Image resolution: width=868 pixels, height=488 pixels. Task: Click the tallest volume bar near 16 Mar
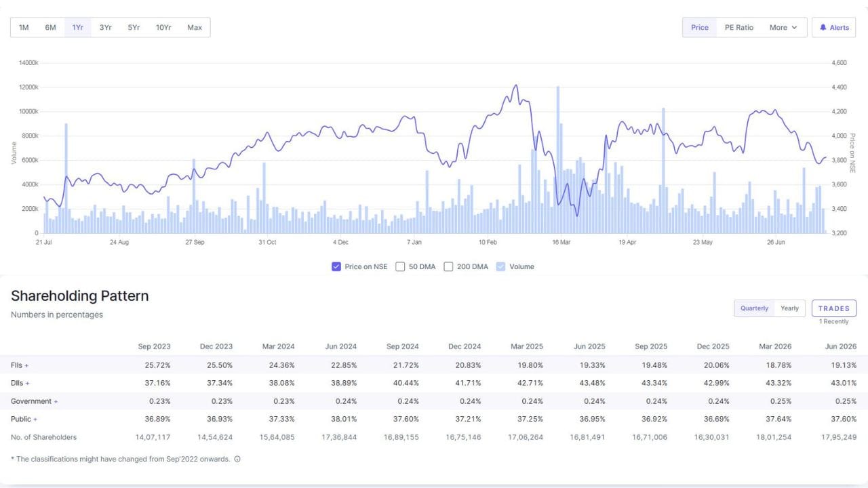click(558, 160)
